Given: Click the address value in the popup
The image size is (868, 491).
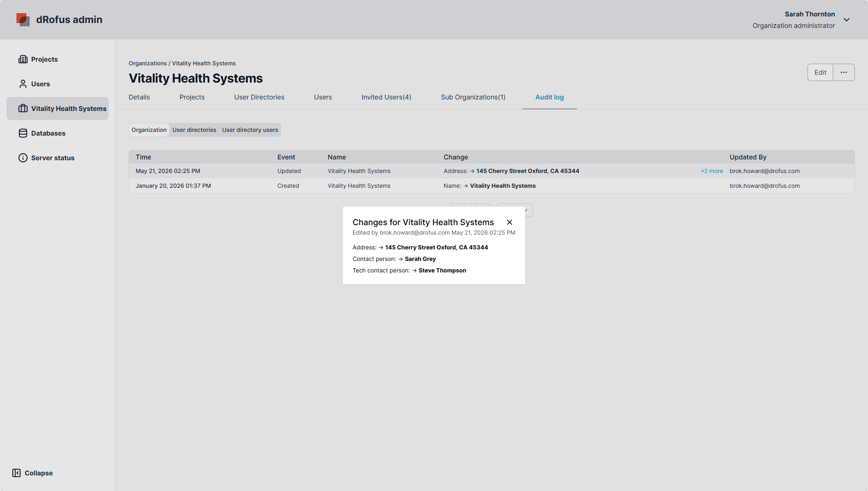Looking at the screenshot, I should (x=436, y=247).
